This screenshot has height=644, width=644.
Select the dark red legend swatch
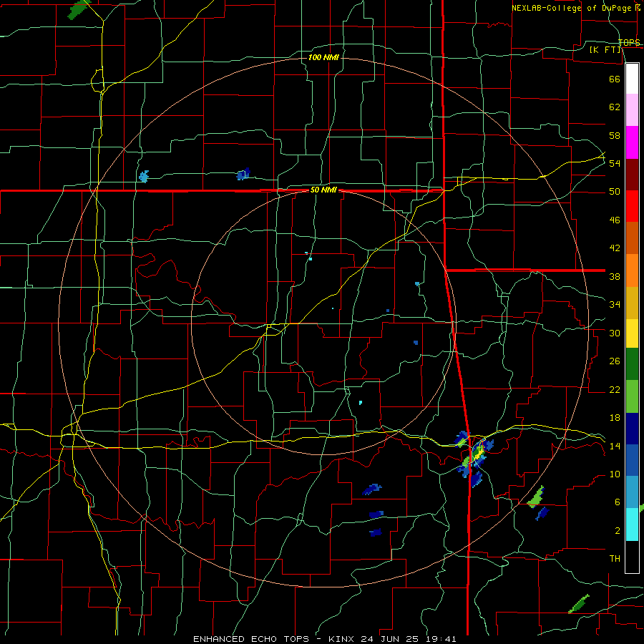click(x=632, y=175)
